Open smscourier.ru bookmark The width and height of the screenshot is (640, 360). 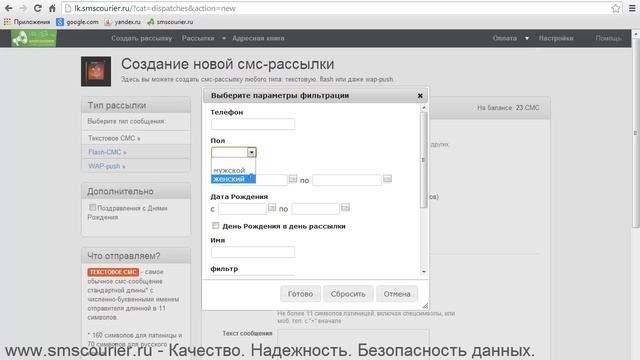[x=170, y=22]
